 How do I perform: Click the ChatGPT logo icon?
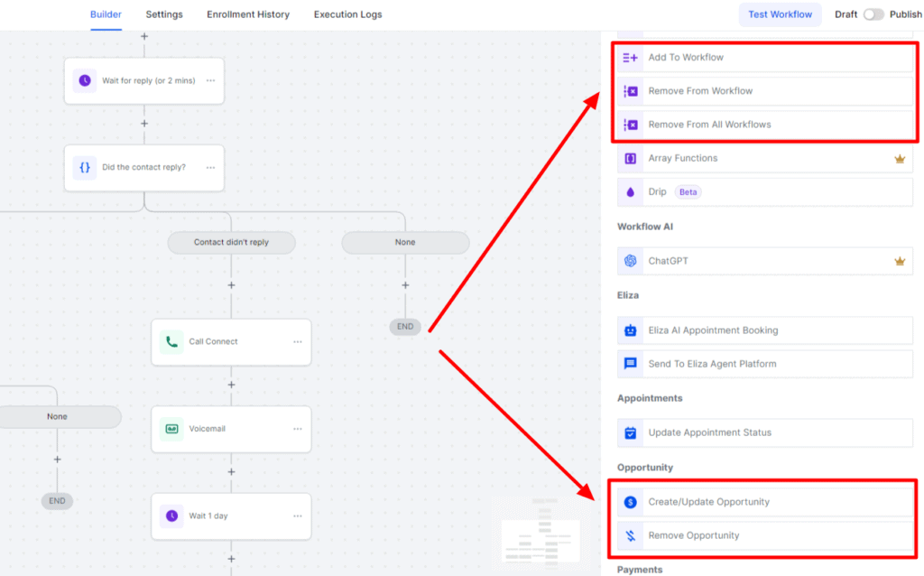(630, 261)
